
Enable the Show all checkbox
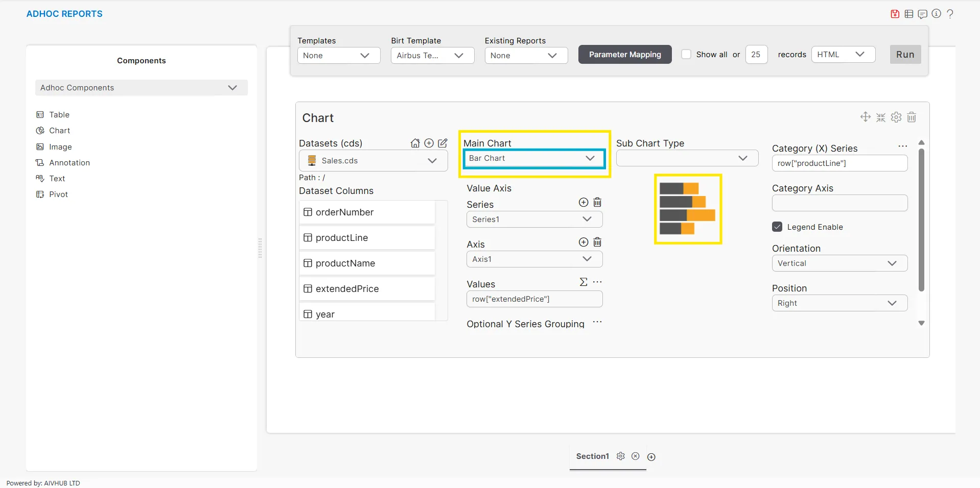686,55
